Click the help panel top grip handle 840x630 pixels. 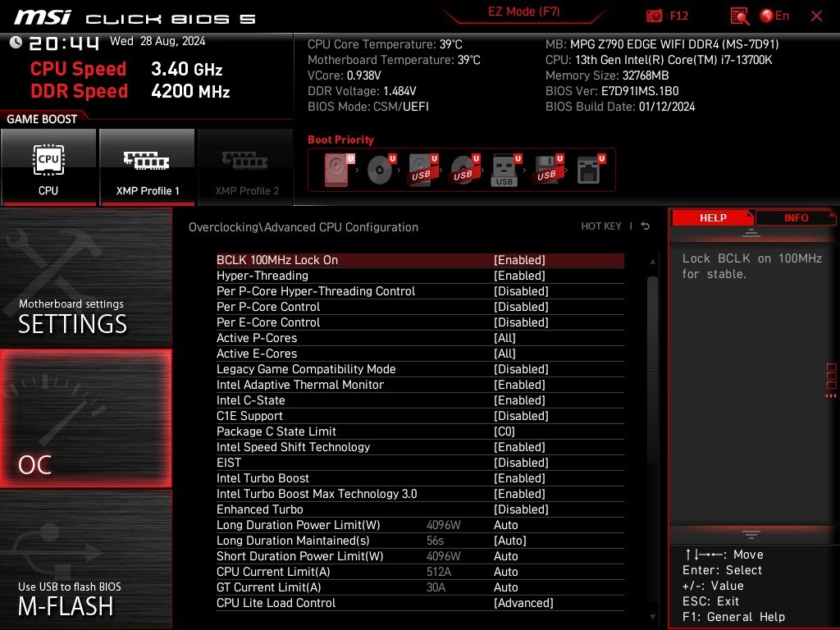[751, 233]
